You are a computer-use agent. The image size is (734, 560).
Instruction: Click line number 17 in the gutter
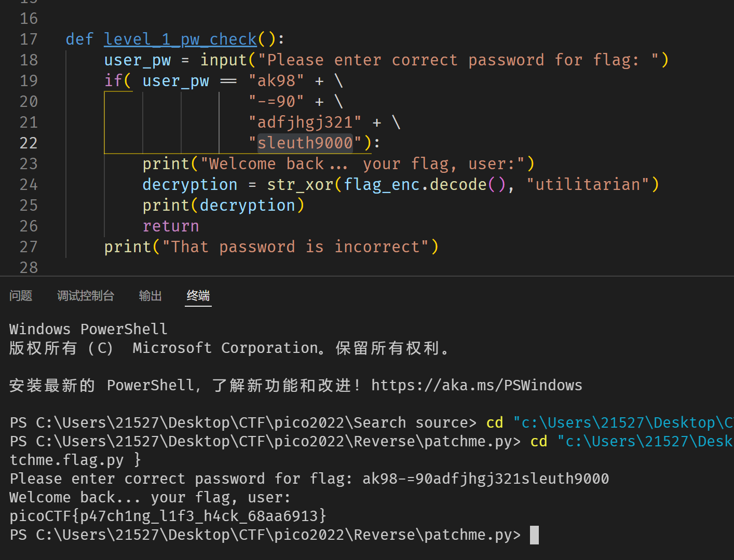pyautogui.click(x=29, y=38)
